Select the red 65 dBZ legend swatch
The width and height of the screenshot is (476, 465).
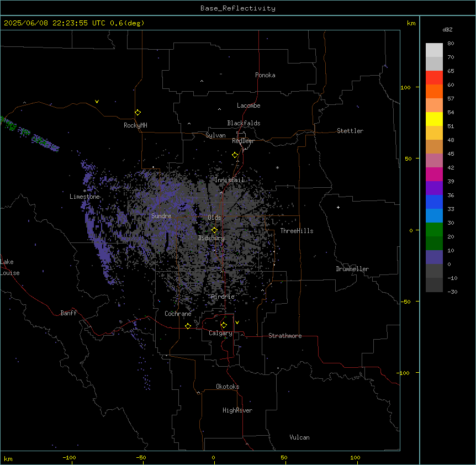[x=434, y=77]
